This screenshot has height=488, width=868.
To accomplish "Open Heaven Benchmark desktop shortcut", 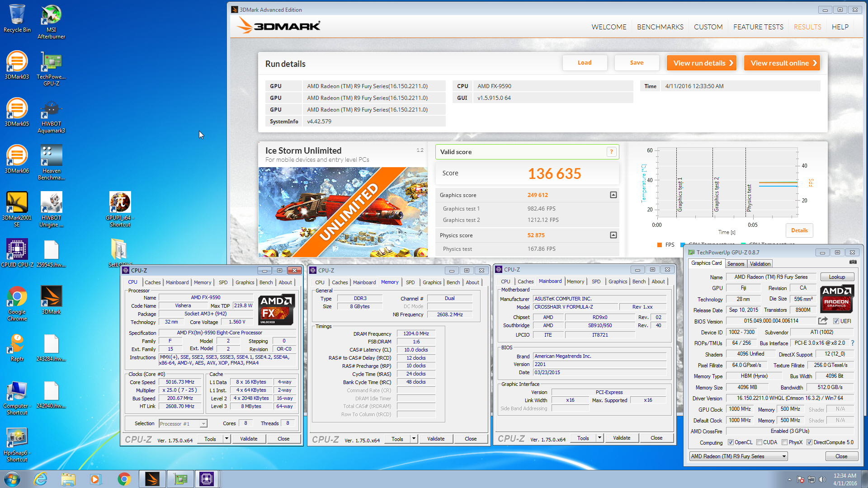I will click(x=51, y=163).
